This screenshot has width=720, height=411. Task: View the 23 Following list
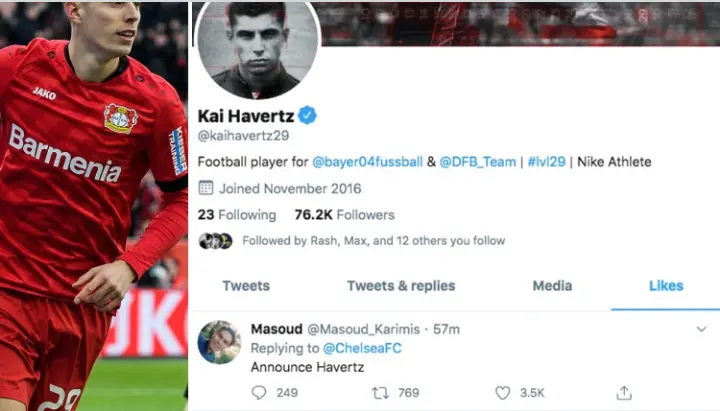[237, 215]
